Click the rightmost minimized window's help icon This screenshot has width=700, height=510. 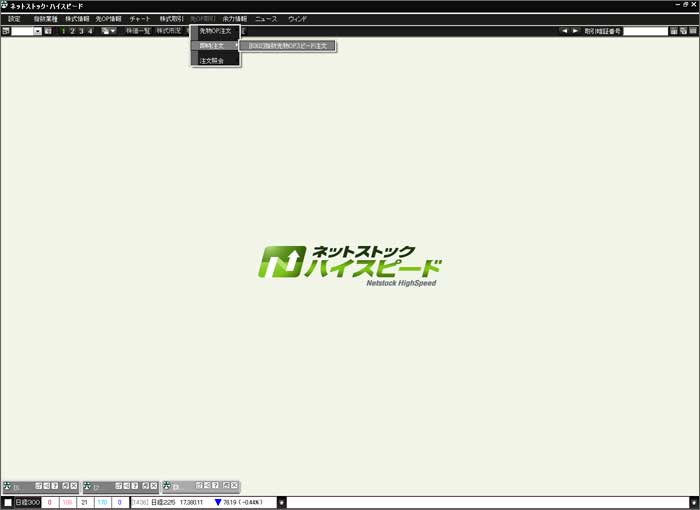pos(215,485)
